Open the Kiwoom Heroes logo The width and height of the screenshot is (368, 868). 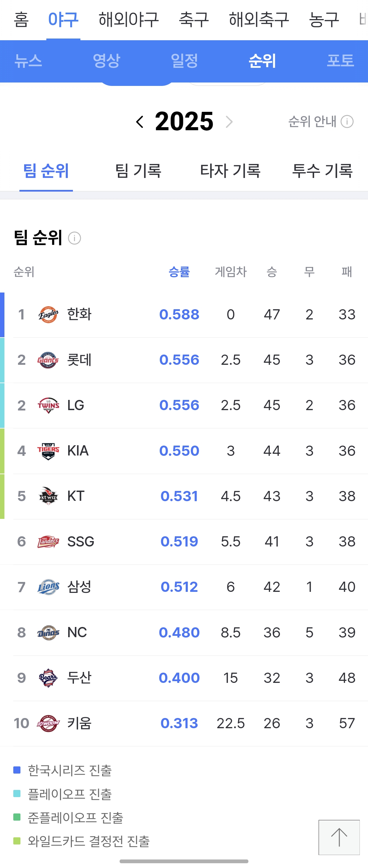[x=48, y=723]
